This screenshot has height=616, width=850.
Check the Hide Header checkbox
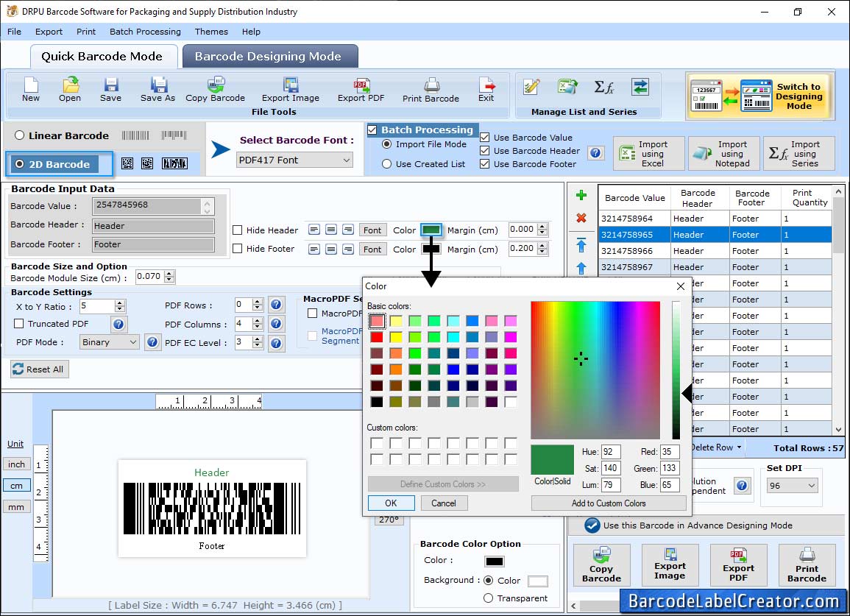pyautogui.click(x=238, y=230)
